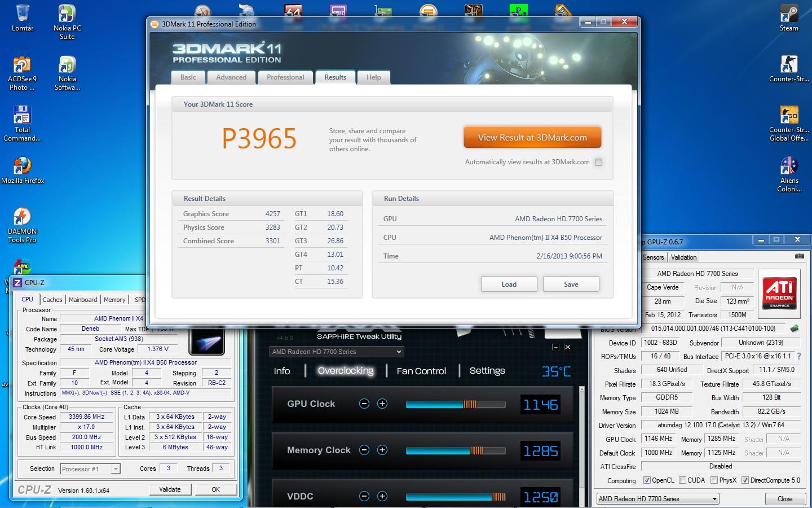Click GPU-Z BIOS save chip icon

[x=795, y=328]
